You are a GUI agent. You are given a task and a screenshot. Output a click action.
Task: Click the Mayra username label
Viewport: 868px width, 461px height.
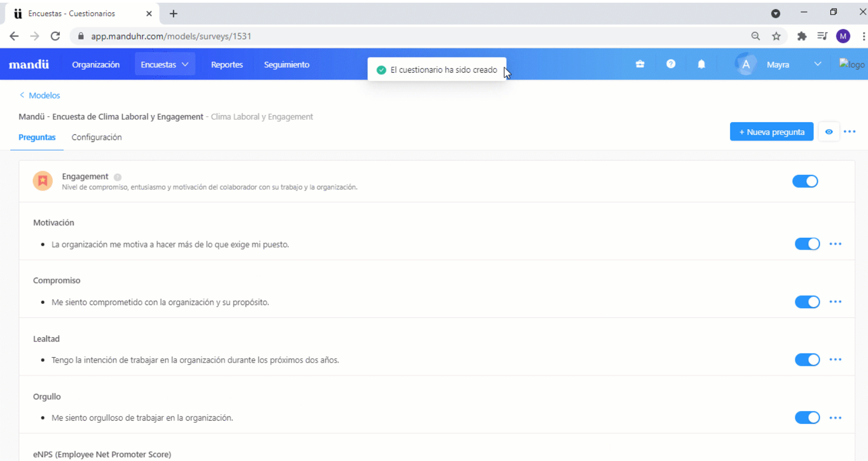(778, 65)
